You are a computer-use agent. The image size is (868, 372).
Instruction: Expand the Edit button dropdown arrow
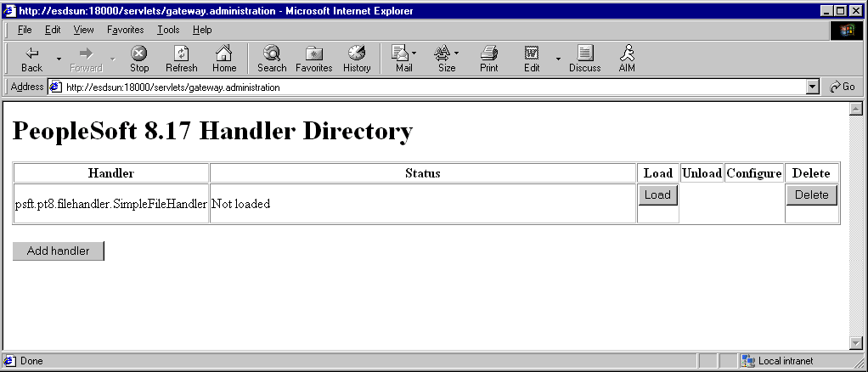(x=558, y=59)
